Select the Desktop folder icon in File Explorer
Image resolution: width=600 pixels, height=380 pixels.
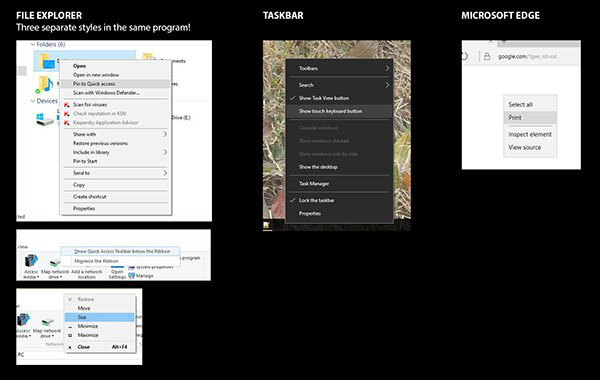click(47, 61)
